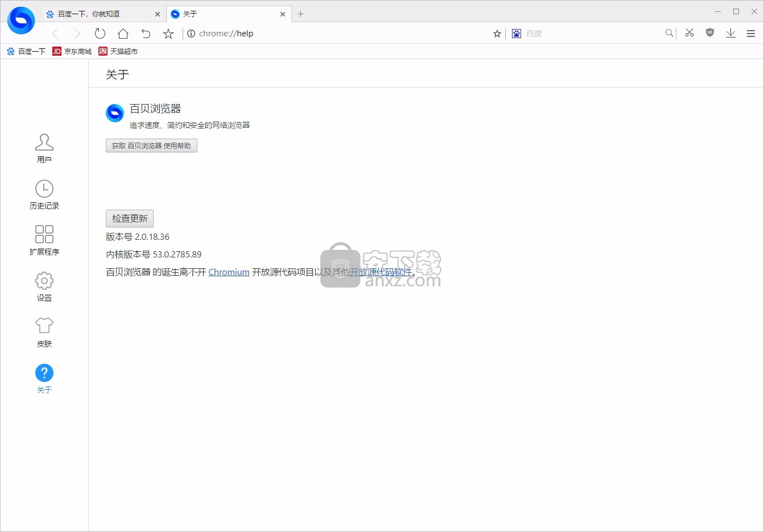This screenshot has height=532, width=764.
Task: Open the 开放源代码软件 link
Action: coord(381,272)
